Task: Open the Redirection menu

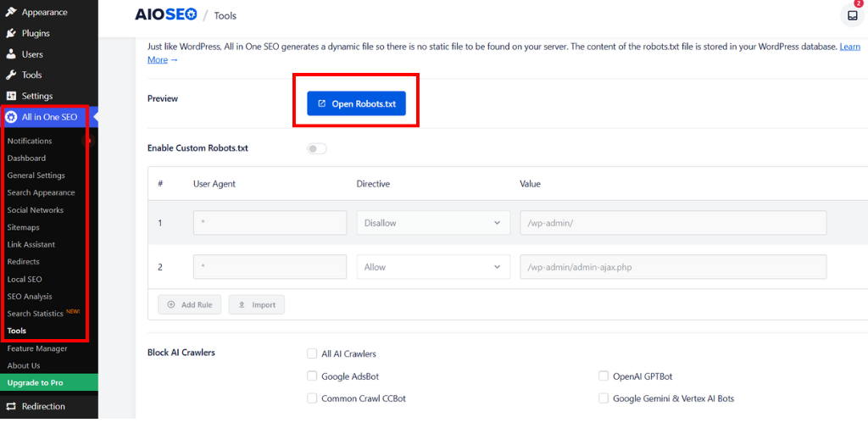Action: click(43, 406)
